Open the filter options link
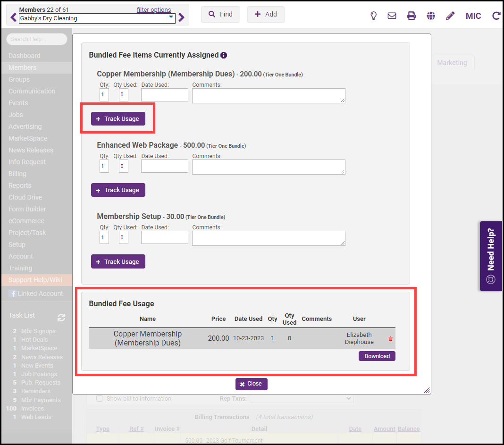The height and width of the screenshot is (445, 504). click(x=154, y=9)
